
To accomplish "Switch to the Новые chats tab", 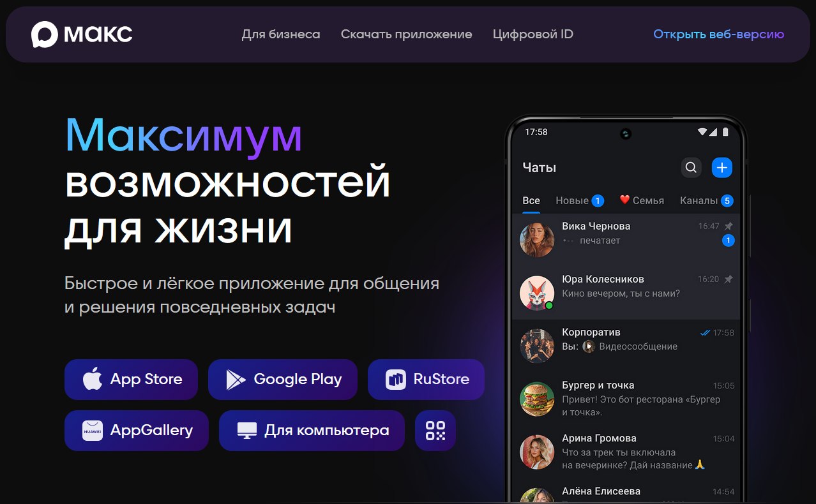I will pos(573,200).
